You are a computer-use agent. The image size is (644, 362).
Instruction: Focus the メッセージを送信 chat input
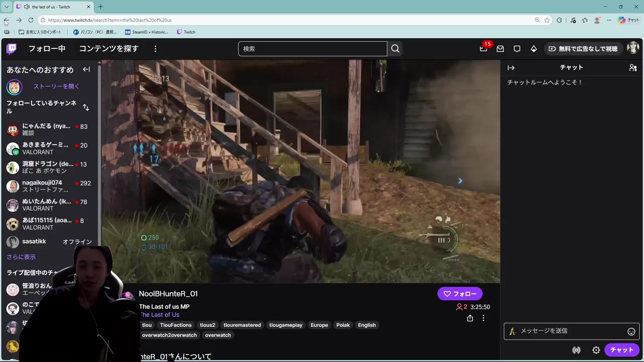coord(572,331)
